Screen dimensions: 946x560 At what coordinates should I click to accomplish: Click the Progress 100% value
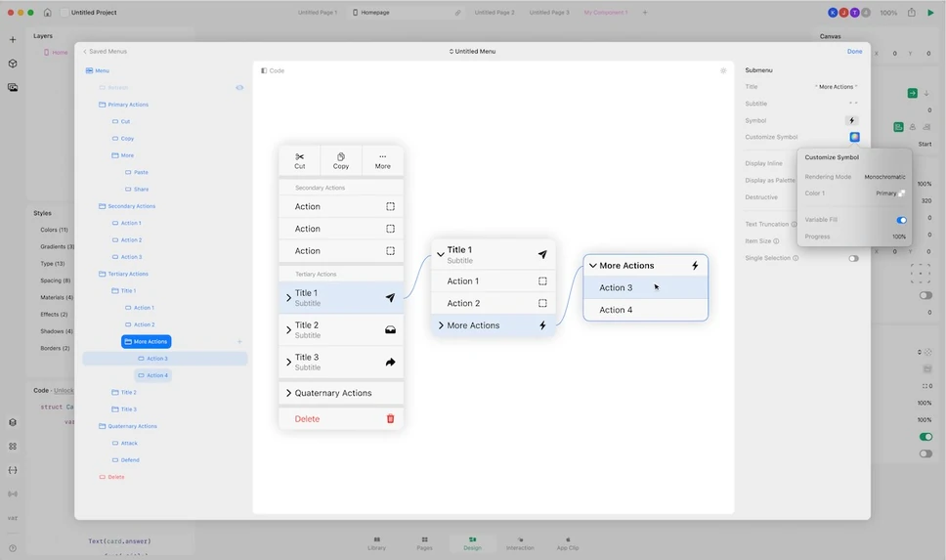899,237
